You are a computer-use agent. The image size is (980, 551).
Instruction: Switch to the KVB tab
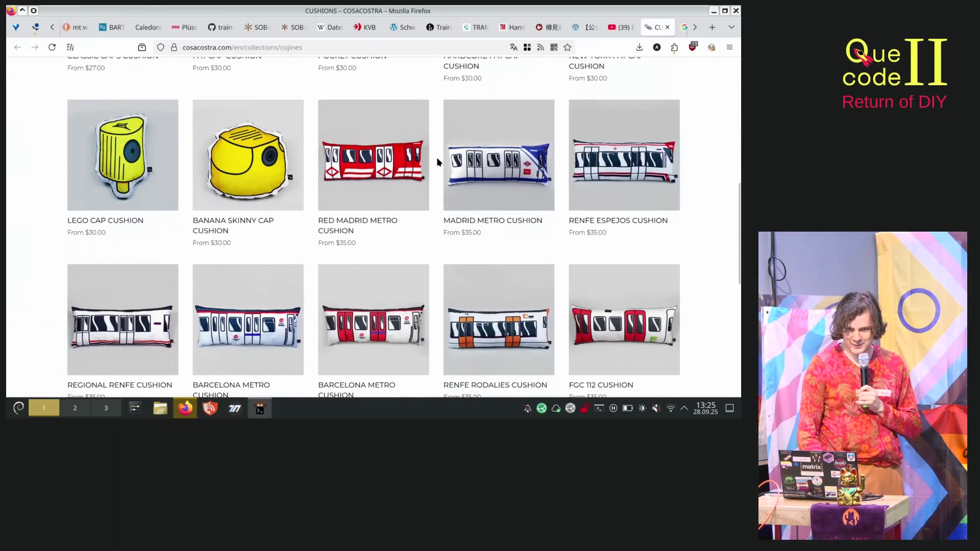[x=365, y=27]
